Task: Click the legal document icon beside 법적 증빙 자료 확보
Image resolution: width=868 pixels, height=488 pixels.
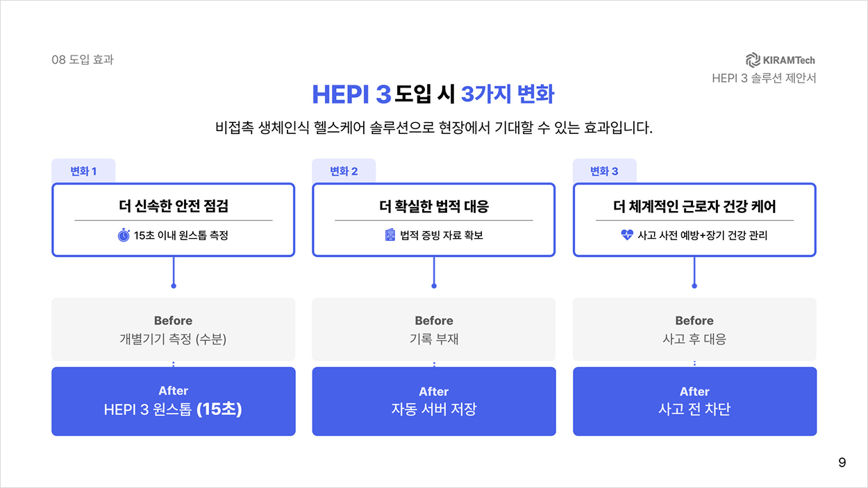Action: click(390, 235)
